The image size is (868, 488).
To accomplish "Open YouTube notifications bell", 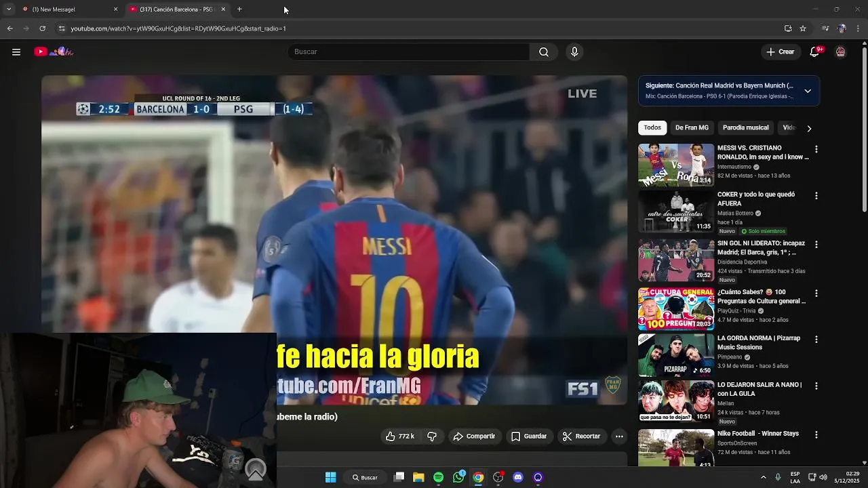I will [x=815, y=52].
